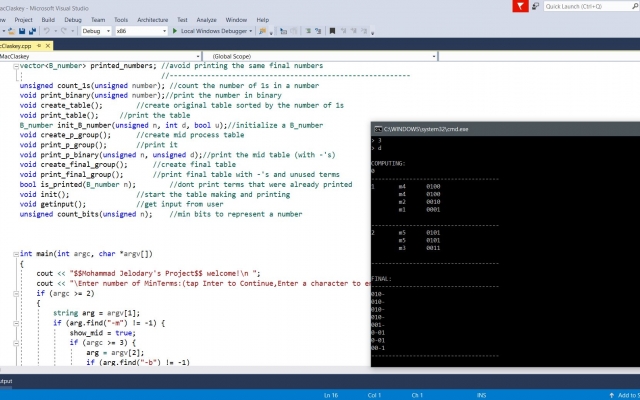Image resolution: width=640 pixels, height=400 pixels.
Task: Click the cmd.exe window title bar
Action: (x=505, y=129)
